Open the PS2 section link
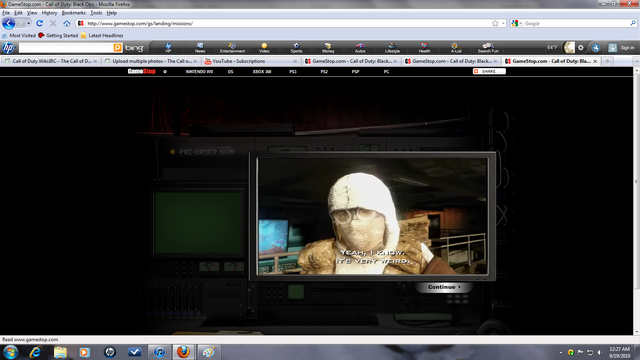The width and height of the screenshot is (640, 360). click(x=324, y=71)
